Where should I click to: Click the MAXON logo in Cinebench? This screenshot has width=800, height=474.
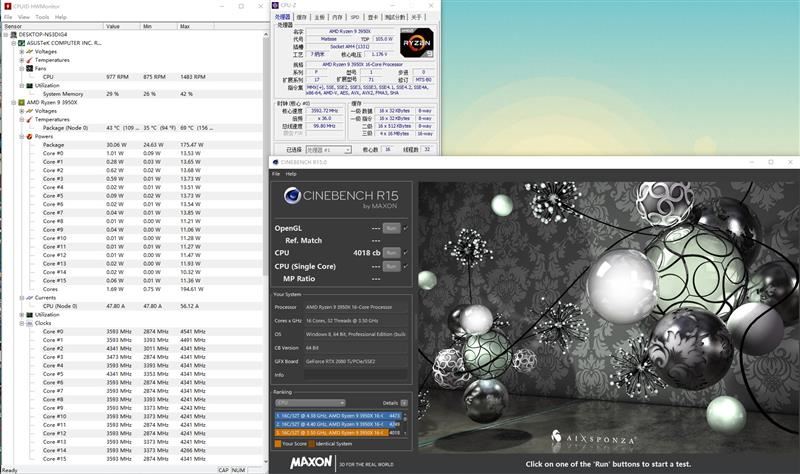click(x=311, y=462)
